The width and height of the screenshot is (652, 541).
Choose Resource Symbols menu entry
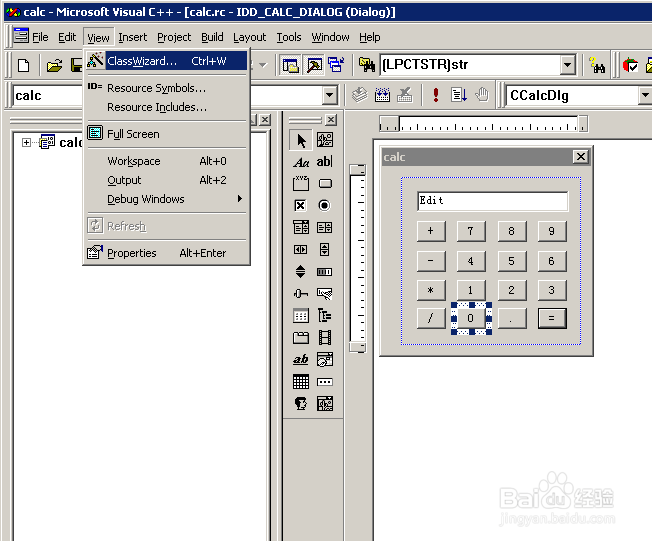pyautogui.click(x=166, y=88)
